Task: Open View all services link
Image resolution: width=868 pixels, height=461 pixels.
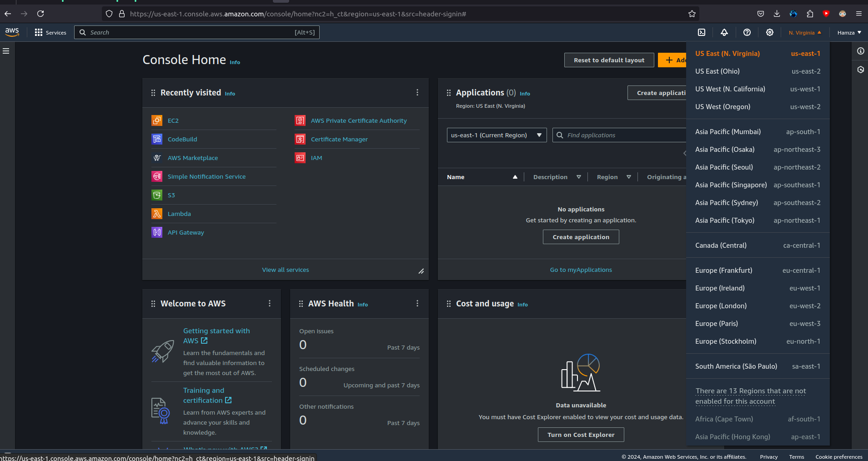Action: 285,270
